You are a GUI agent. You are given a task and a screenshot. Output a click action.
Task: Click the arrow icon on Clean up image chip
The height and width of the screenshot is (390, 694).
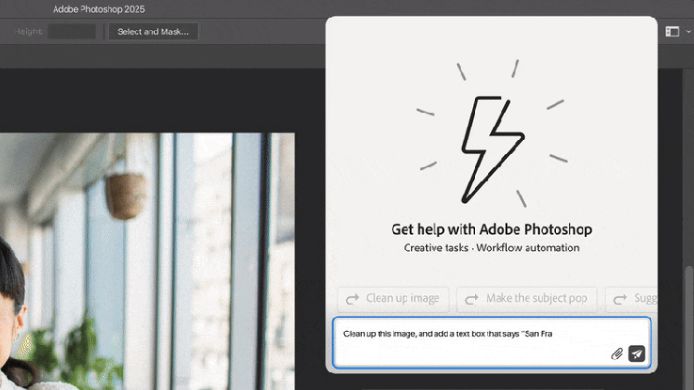pos(352,299)
